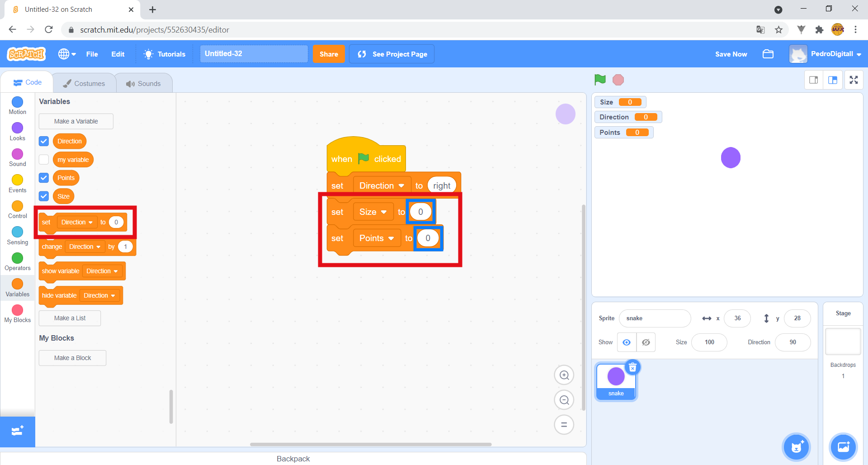Delete the snake sprite with trash icon

pos(632,367)
